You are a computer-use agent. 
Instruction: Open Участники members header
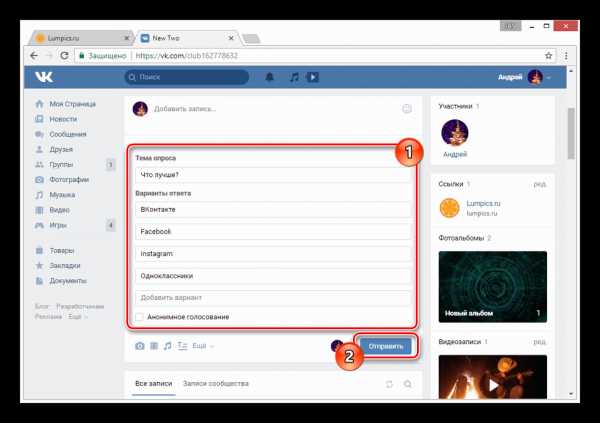pyautogui.click(x=455, y=106)
